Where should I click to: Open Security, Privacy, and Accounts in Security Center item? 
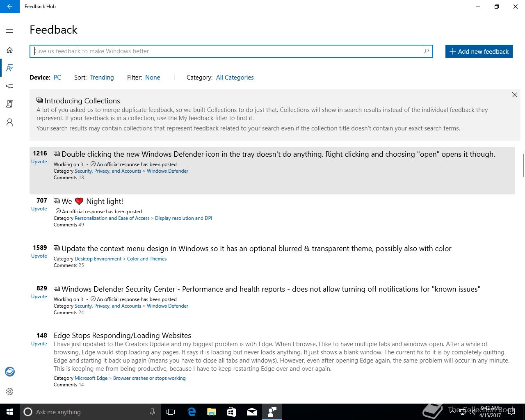108,306
